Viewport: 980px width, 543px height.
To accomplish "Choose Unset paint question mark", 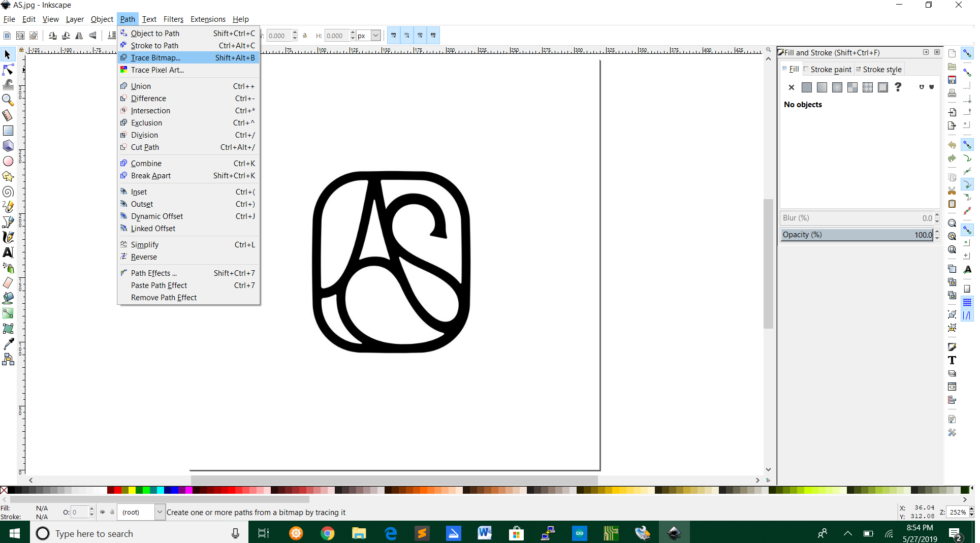I will pos(898,87).
